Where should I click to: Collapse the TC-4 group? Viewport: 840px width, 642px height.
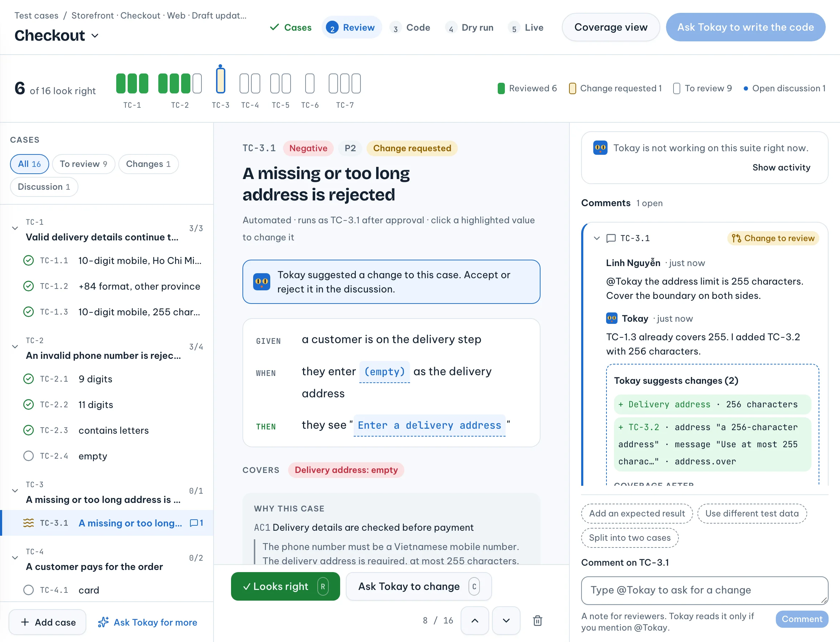click(x=15, y=558)
